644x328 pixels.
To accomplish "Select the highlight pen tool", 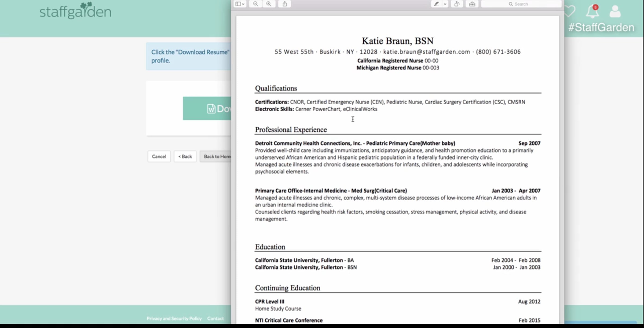I will (x=437, y=4).
